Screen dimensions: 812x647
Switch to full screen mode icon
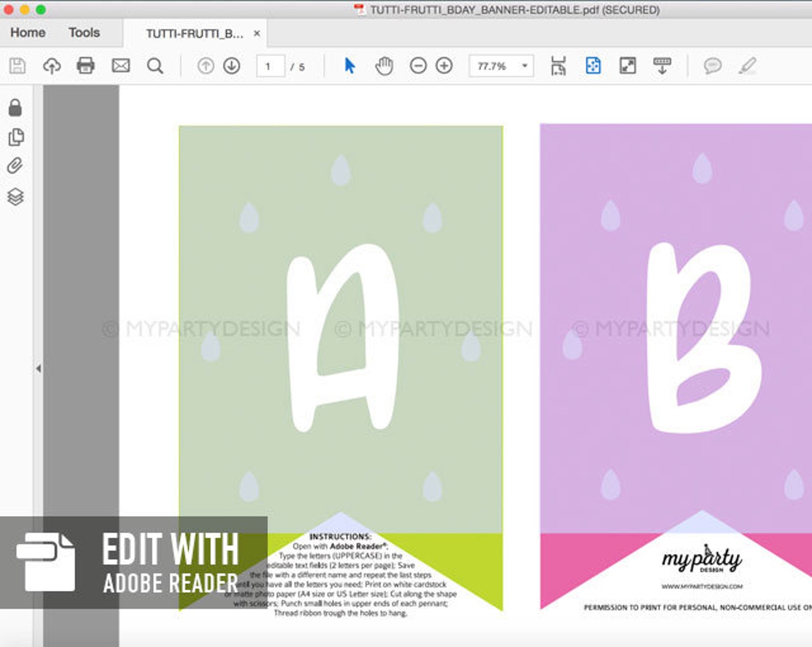(627, 65)
